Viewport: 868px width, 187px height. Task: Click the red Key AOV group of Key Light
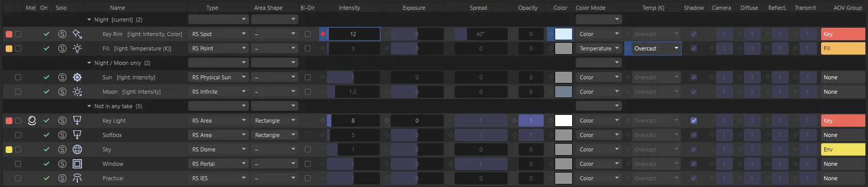843,121
